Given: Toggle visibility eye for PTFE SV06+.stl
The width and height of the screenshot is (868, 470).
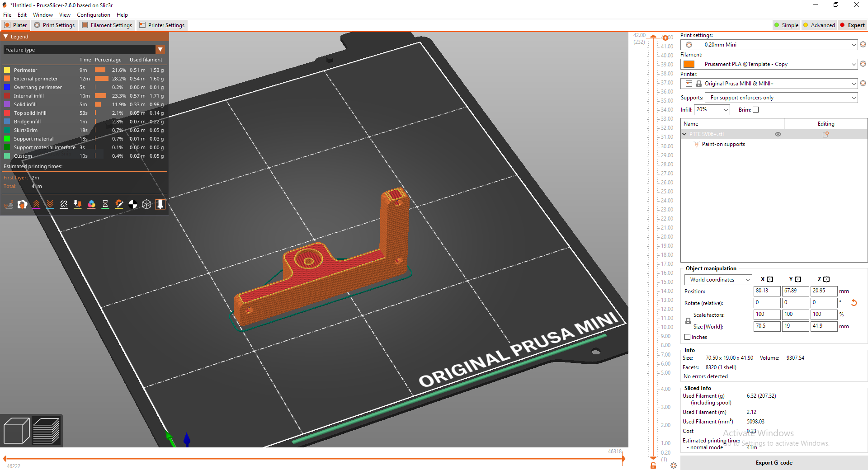Looking at the screenshot, I should pyautogui.click(x=778, y=134).
